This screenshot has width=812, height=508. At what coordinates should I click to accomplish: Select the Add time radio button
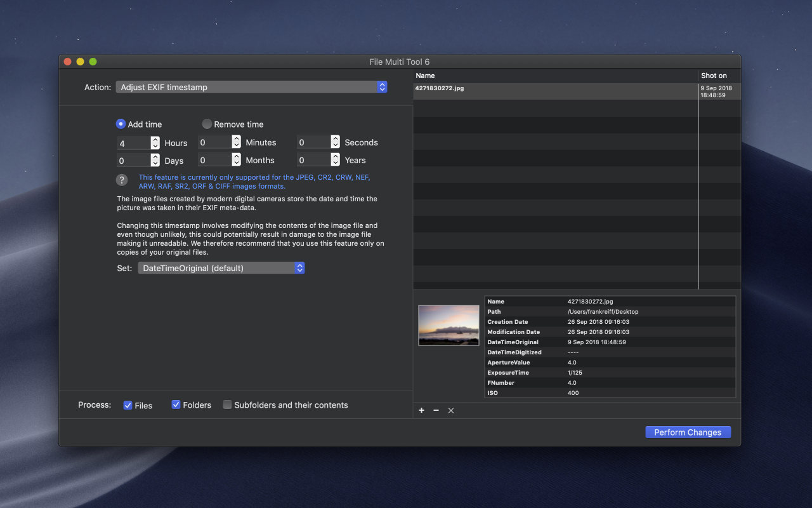click(x=121, y=124)
